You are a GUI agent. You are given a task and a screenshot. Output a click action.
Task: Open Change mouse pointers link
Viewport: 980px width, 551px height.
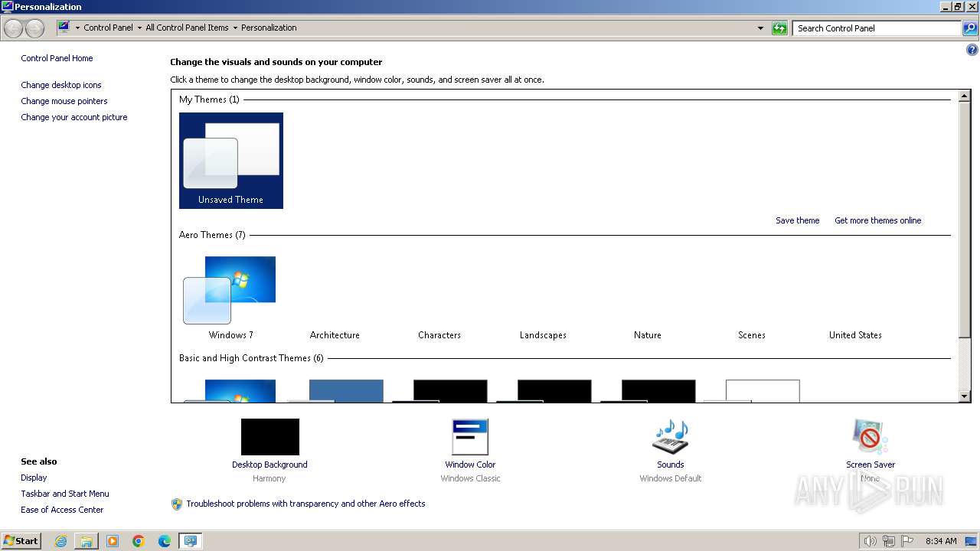[64, 101]
